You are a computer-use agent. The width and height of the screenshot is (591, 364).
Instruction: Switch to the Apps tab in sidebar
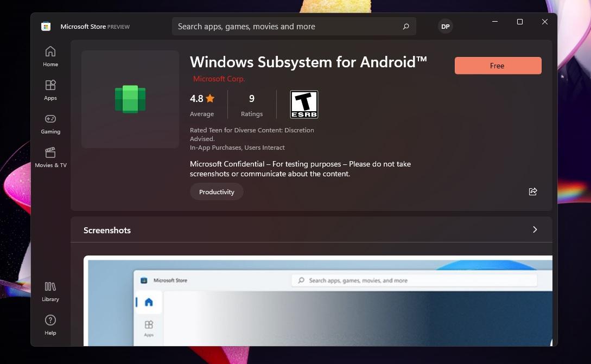50,90
